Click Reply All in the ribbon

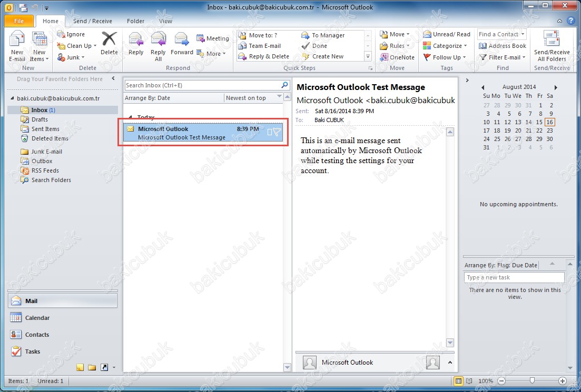tap(158, 46)
